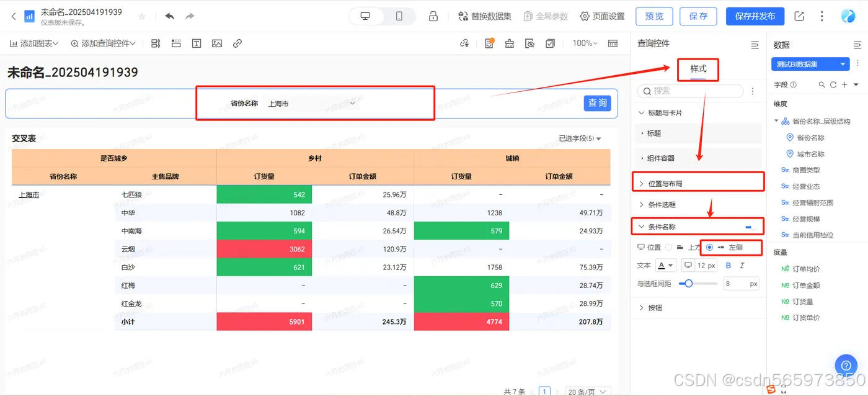The image size is (868, 396).
Task: Collapse the 数据 panel icon
Action: [x=857, y=45]
